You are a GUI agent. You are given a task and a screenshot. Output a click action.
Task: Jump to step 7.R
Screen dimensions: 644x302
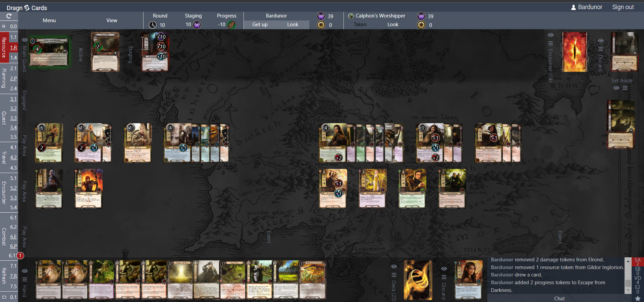(x=13, y=276)
